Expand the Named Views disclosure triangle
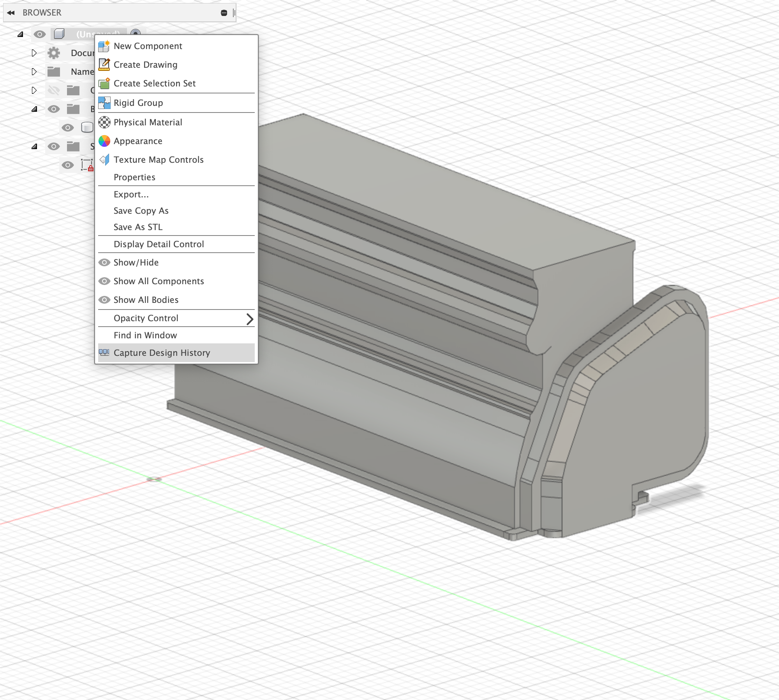Viewport: 779px width, 700px height. click(x=35, y=72)
